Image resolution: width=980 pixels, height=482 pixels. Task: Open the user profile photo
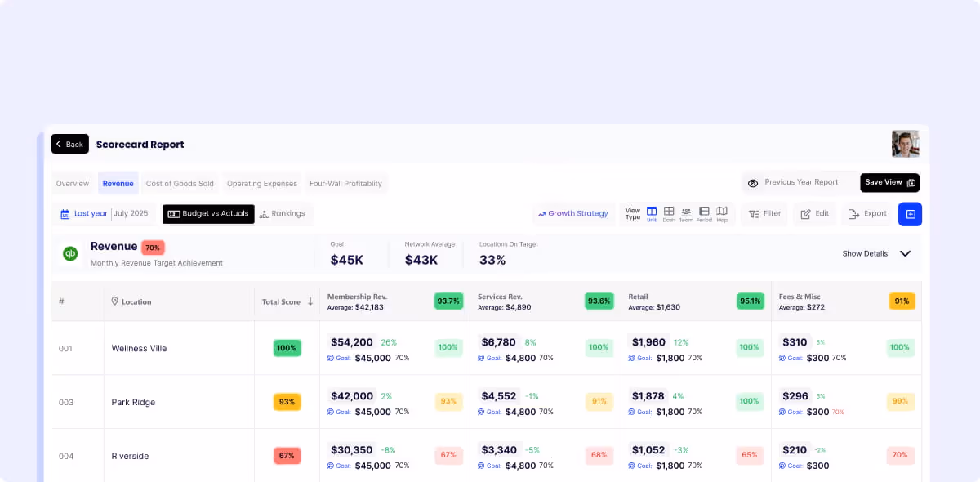[905, 144]
